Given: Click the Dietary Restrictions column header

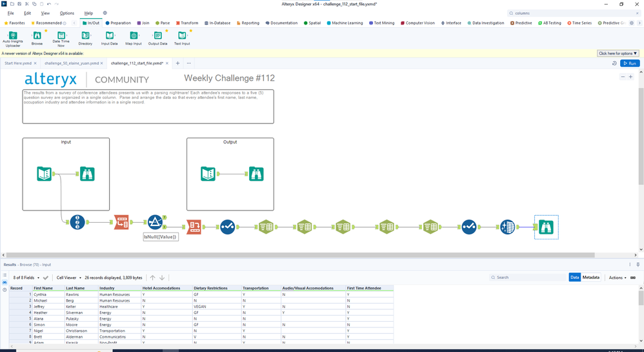Looking at the screenshot, I should coord(217,288).
